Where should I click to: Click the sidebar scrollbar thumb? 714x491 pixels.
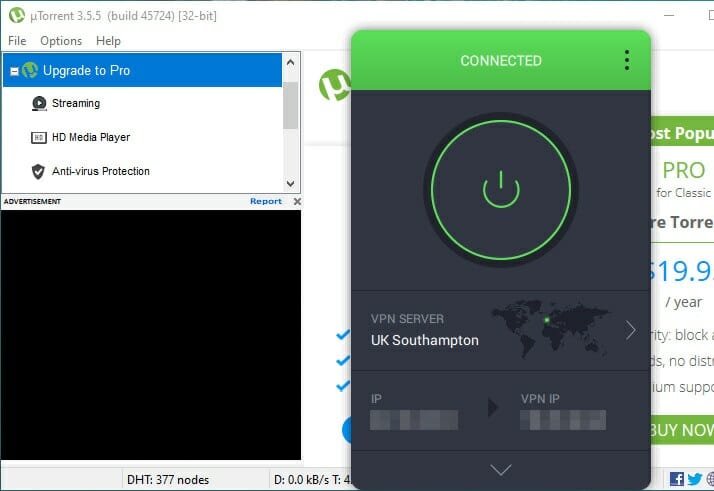coord(290,105)
